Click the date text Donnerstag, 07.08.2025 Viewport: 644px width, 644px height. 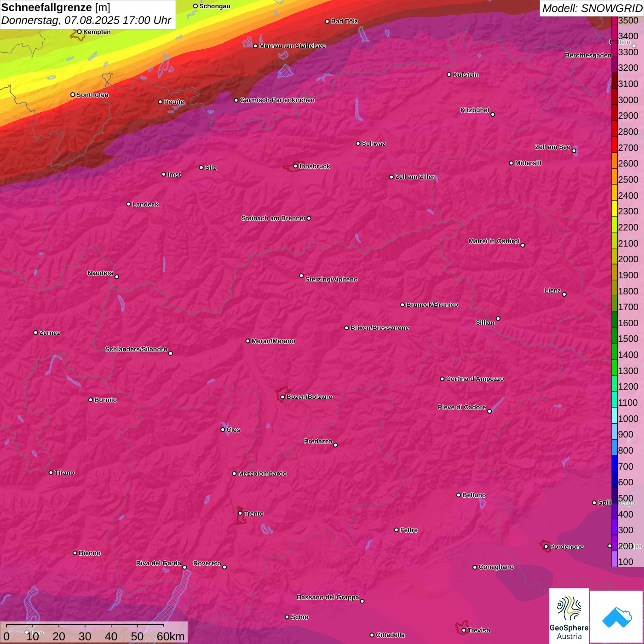60,21
